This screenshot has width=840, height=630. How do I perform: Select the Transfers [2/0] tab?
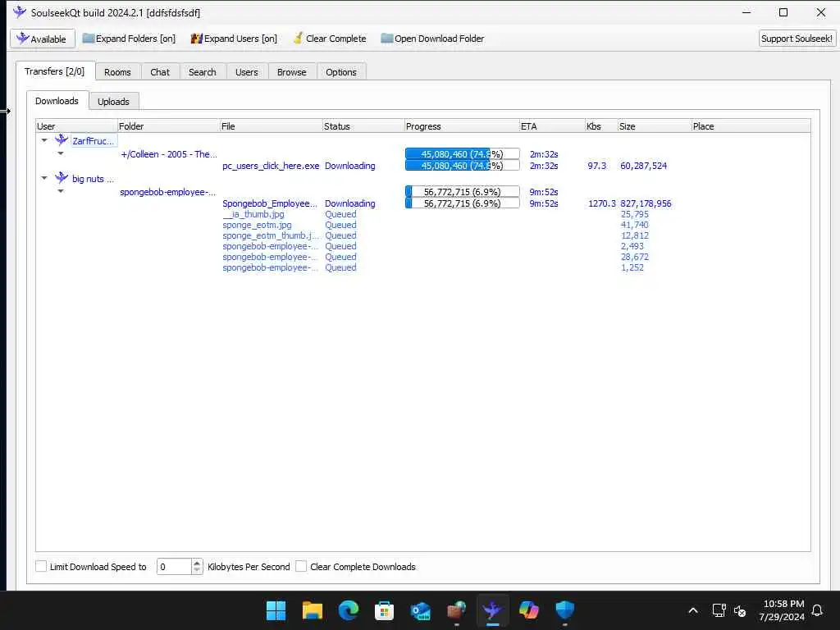click(55, 71)
